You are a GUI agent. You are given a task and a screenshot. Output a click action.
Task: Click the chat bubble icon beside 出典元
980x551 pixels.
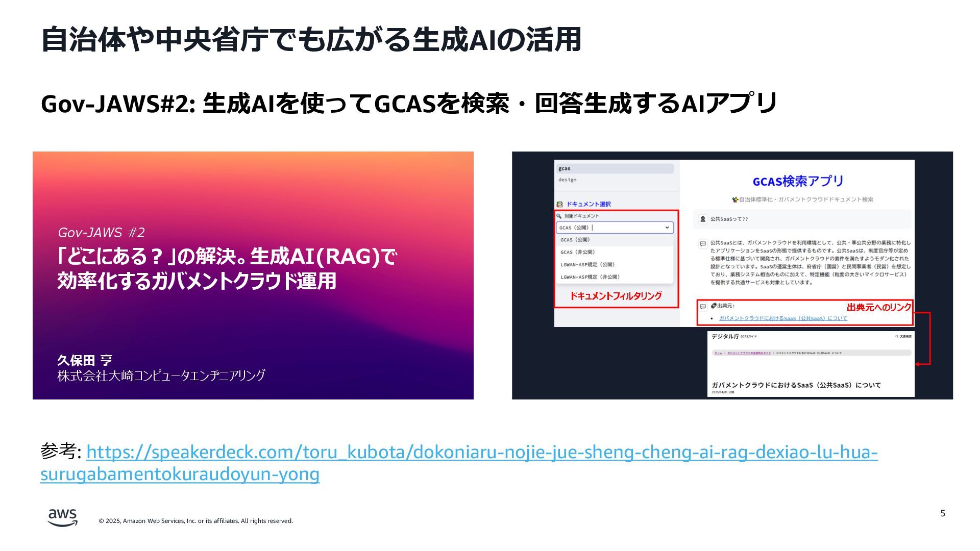click(x=703, y=306)
